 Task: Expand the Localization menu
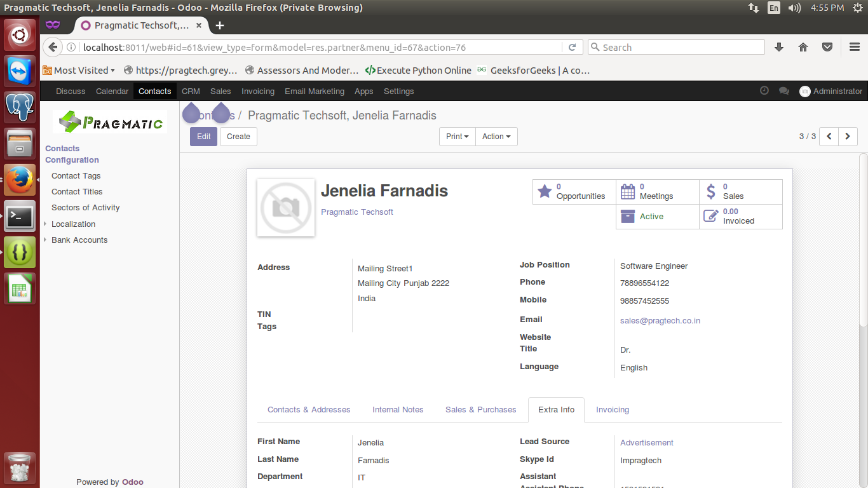click(73, 224)
